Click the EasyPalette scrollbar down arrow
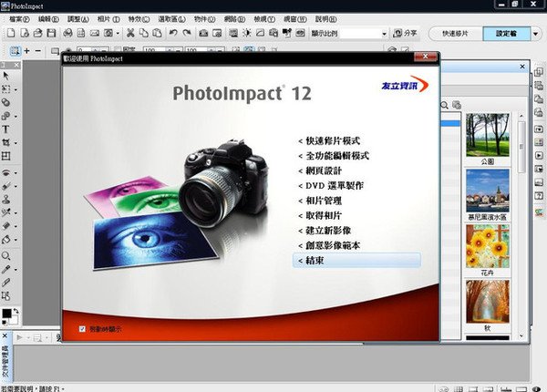This screenshot has height=392, width=547. click(521, 335)
